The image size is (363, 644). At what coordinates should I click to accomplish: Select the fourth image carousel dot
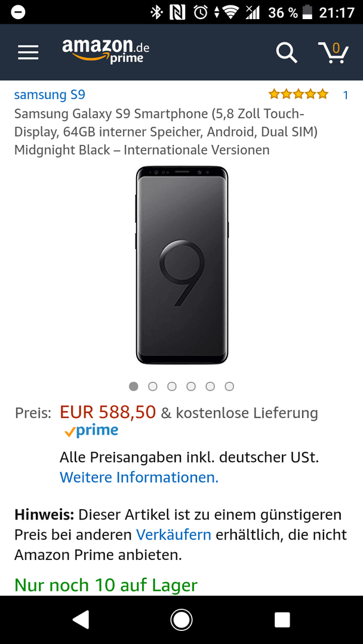click(x=191, y=386)
